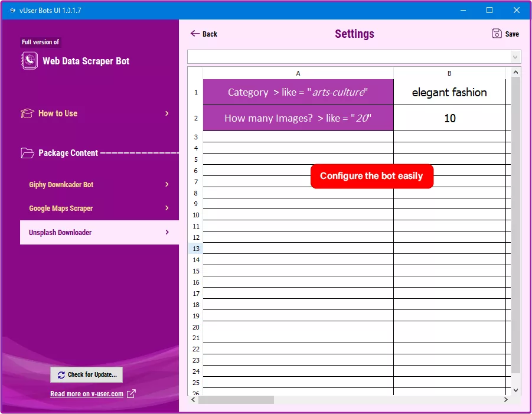Click the graduation cap How to Use icon
Viewport: 532px width, 414px height.
27,113
